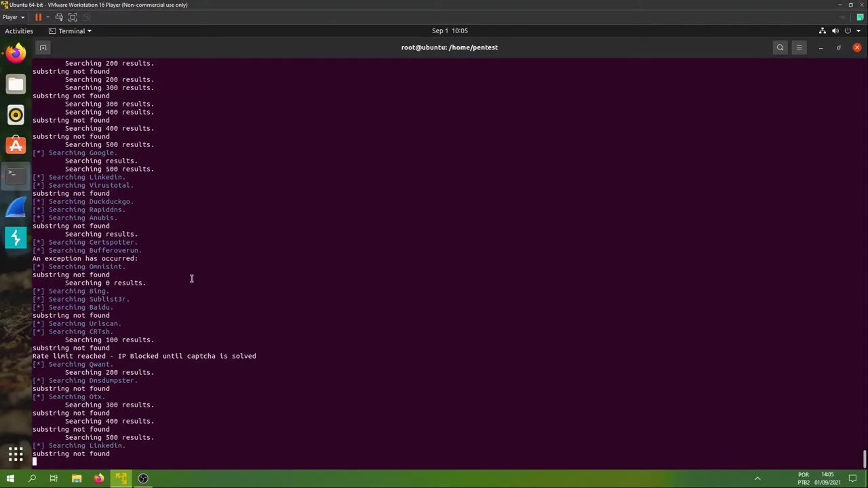Maximize the terminal window
The height and width of the screenshot is (488, 868).
pos(839,47)
